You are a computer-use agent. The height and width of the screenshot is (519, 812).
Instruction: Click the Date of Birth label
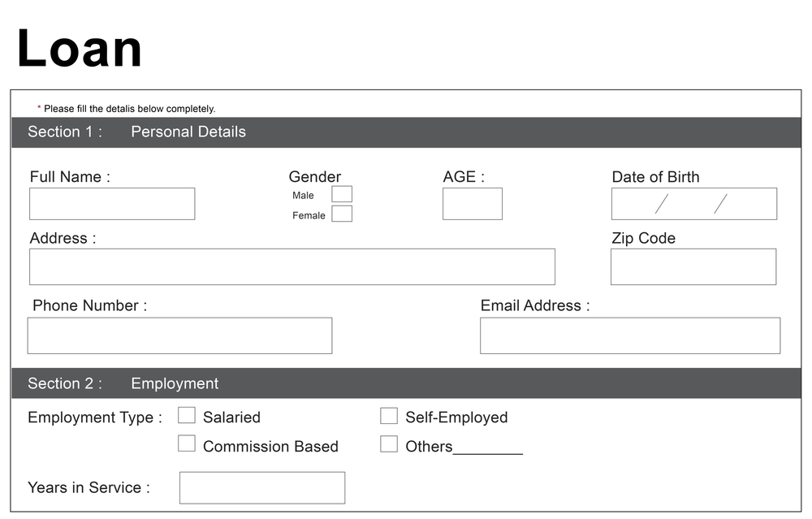pos(655,176)
